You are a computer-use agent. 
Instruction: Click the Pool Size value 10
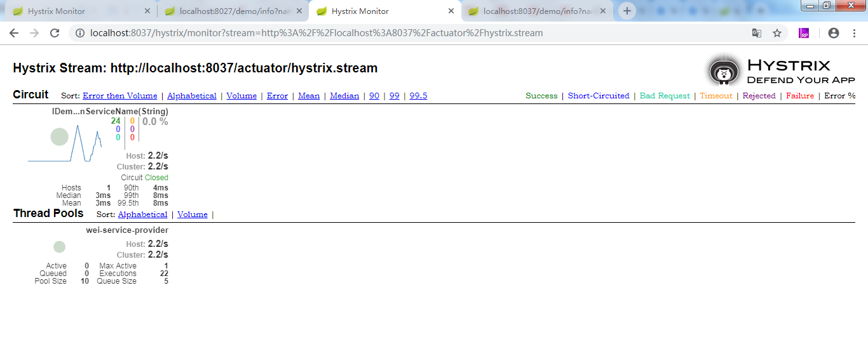(x=85, y=281)
